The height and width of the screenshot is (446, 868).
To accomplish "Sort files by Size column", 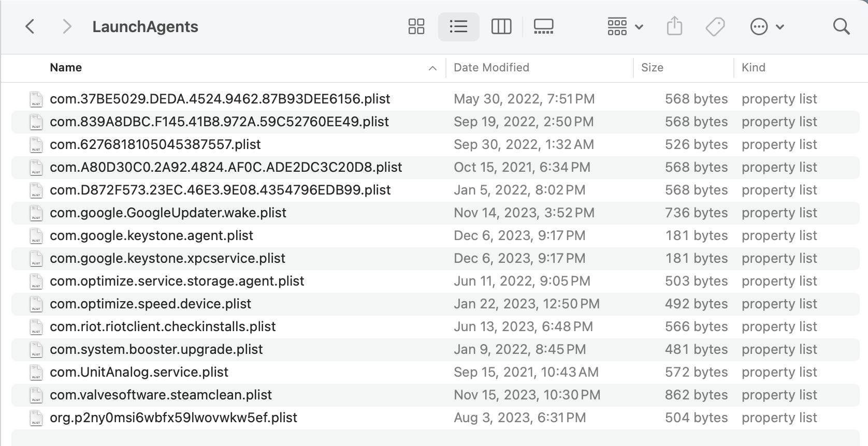I will (653, 67).
